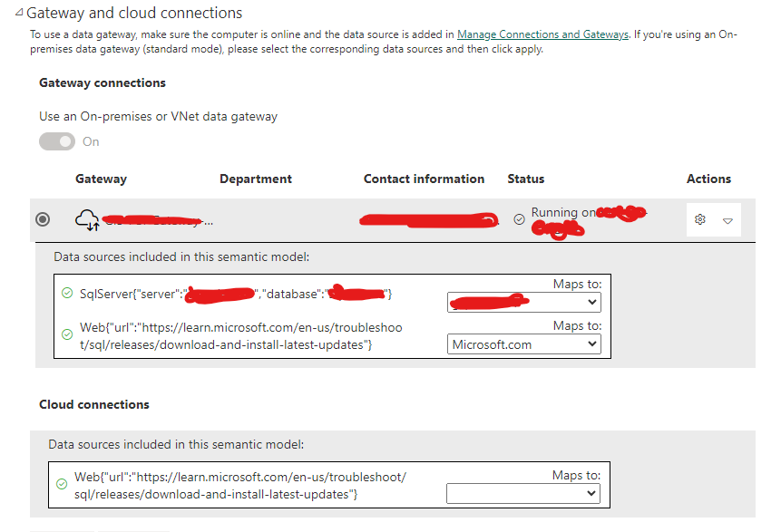Open the empty Maps to dropdown under Cloud connections
781x532 pixels.
coord(523,493)
